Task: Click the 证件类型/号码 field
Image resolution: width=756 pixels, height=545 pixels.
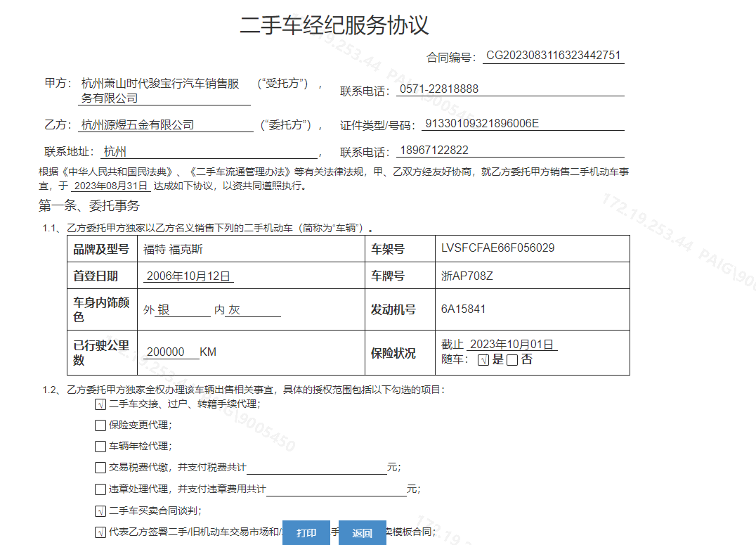Action: pos(523,124)
